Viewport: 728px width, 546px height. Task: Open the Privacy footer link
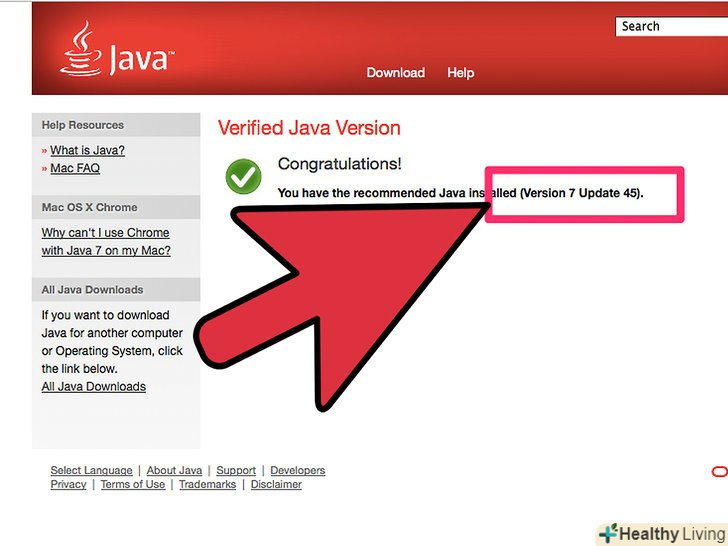68,484
